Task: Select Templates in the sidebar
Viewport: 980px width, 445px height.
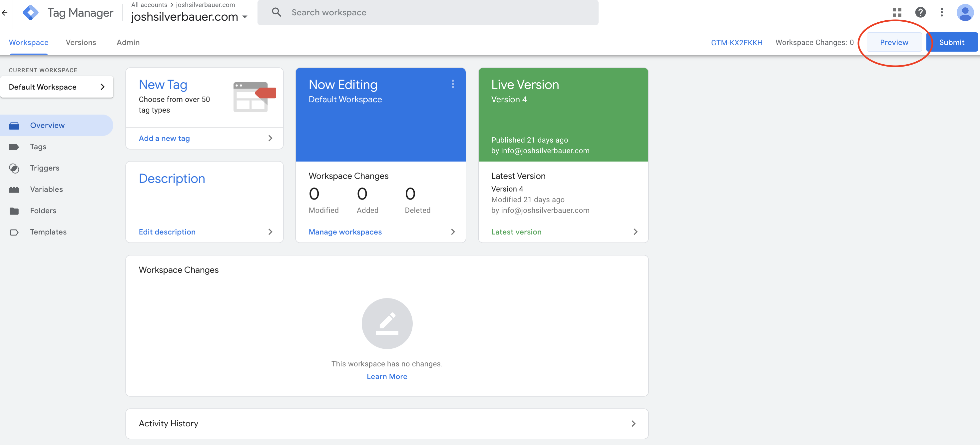Action: [x=56, y=232]
